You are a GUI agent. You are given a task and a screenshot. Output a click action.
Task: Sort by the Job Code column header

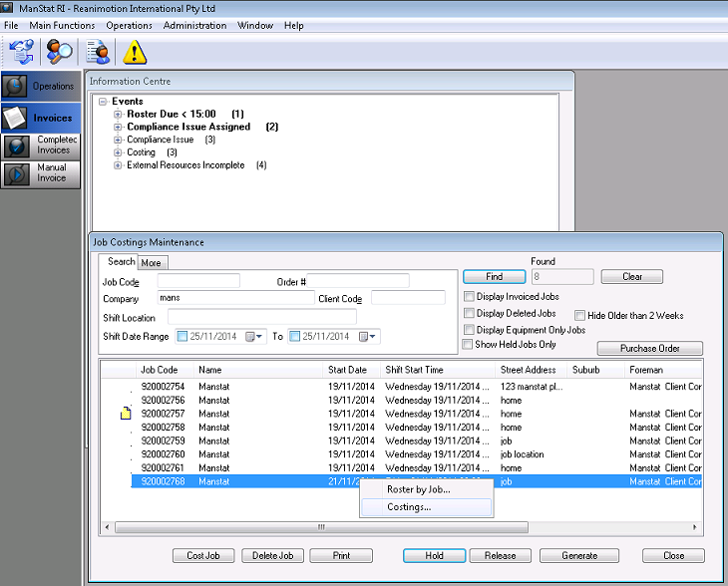click(166, 370)
